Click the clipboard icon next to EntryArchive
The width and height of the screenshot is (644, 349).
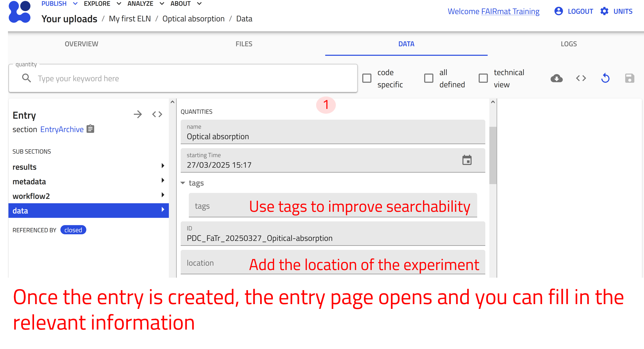point(91,129)
